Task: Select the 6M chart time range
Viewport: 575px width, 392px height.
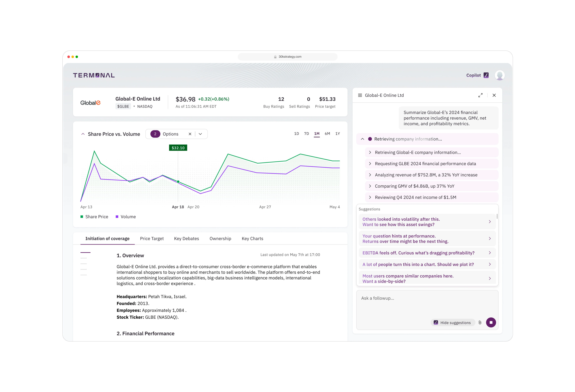Action: 327,134
